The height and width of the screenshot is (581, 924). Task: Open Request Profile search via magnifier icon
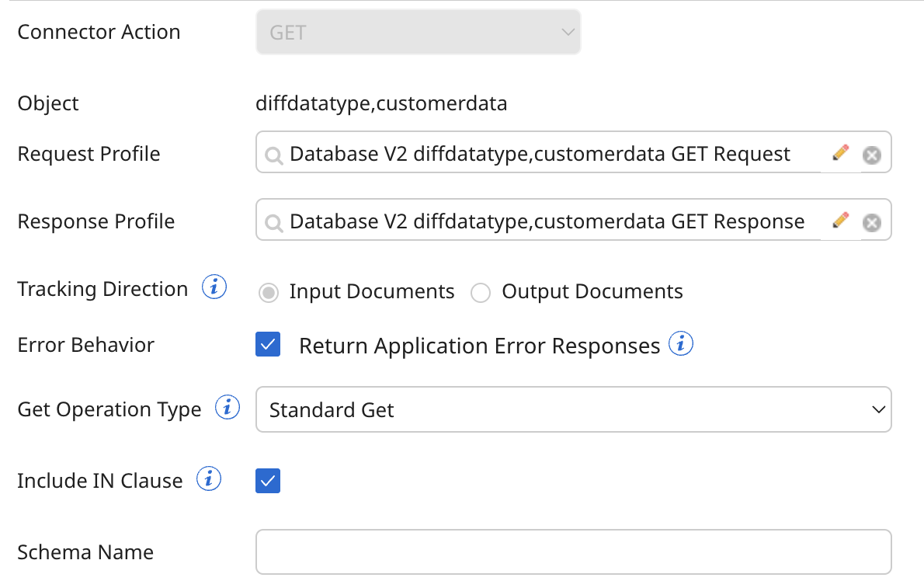(x=273, y=153)
